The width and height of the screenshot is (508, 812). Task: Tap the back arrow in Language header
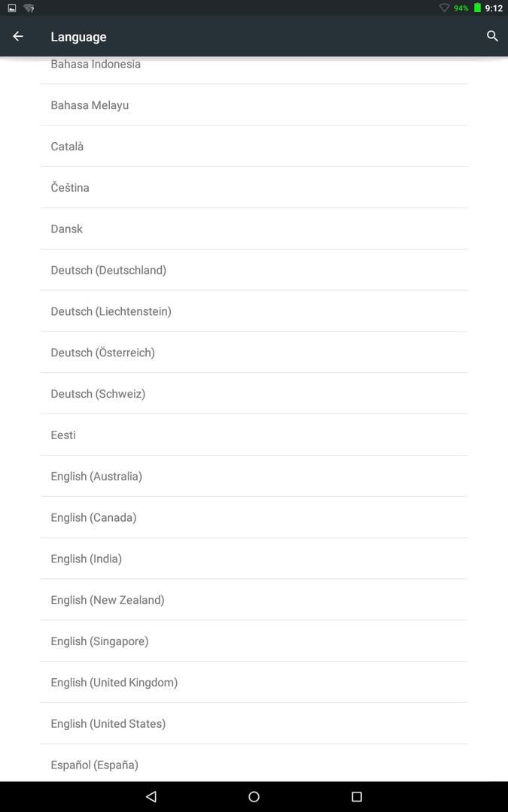(18, 36)
